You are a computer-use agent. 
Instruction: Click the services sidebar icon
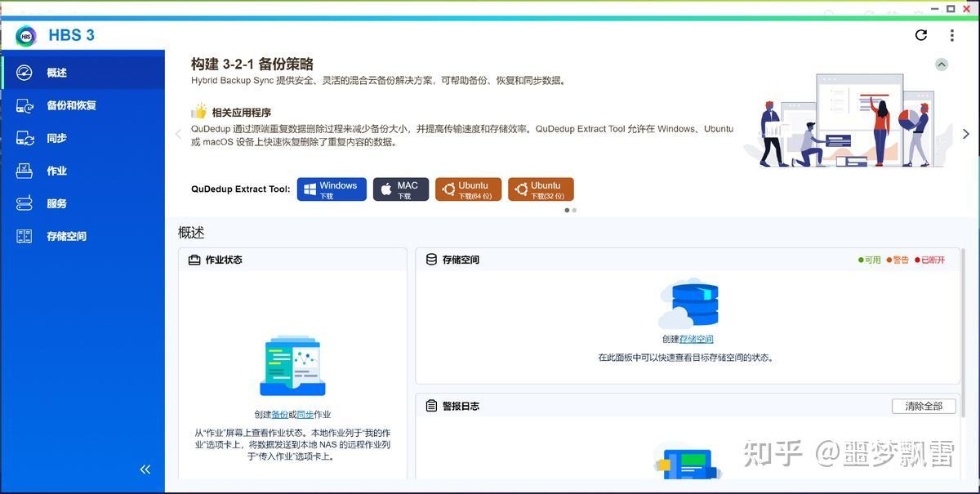pyautogui.click(x=24, y=203)
